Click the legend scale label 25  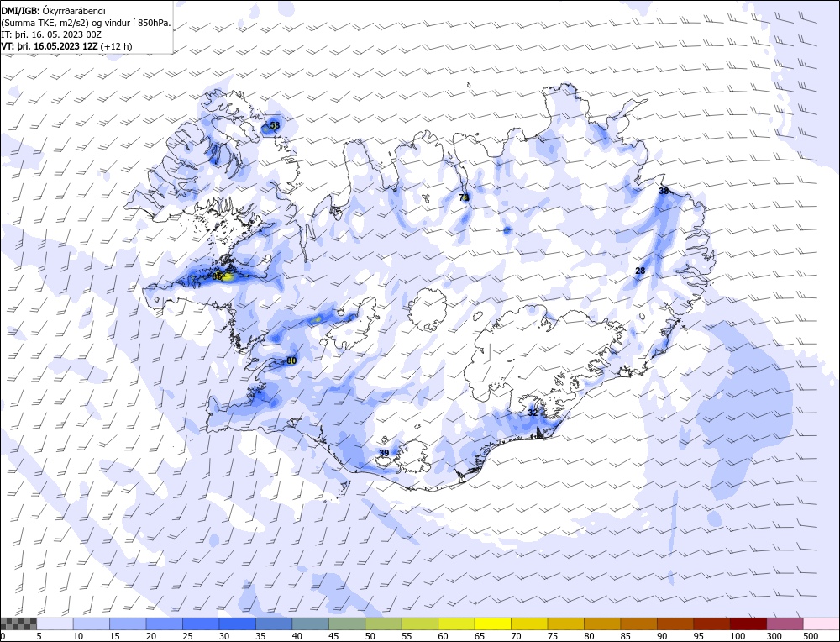point(187,636)
